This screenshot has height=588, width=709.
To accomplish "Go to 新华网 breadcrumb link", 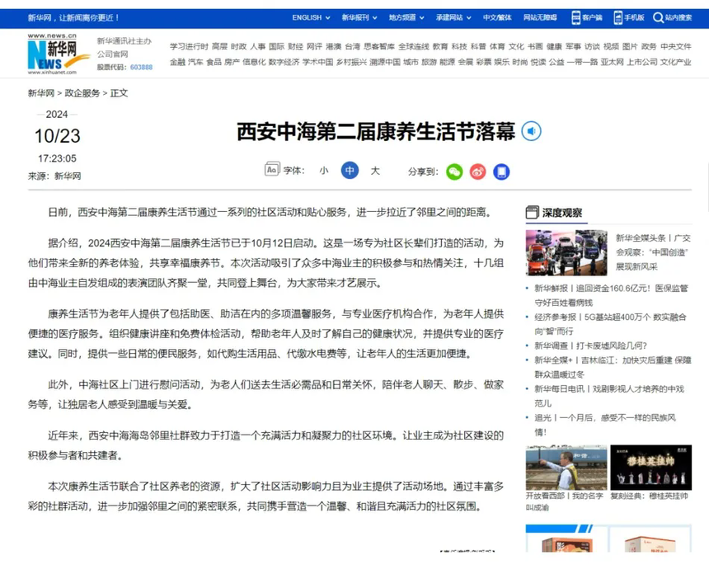I will (41, 93).
